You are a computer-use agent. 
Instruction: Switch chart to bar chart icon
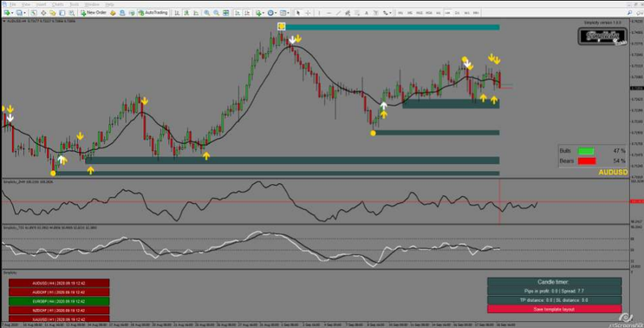click(x=177, y=13)
